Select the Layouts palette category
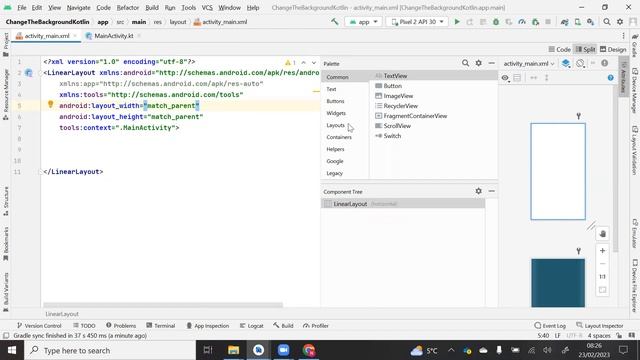640x360 pixels. [x=336, y=125]
